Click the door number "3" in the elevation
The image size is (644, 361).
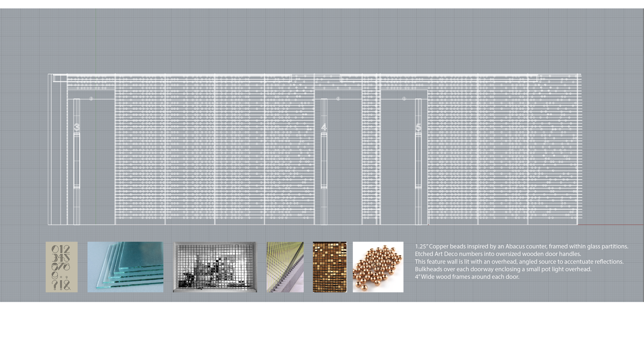coord(77,127)
